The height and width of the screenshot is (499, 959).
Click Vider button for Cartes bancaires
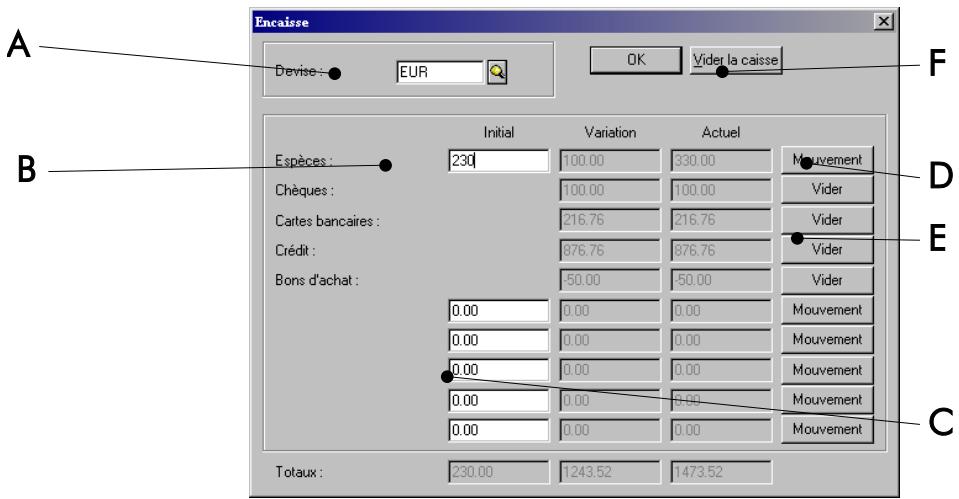[x=827, y=220]
